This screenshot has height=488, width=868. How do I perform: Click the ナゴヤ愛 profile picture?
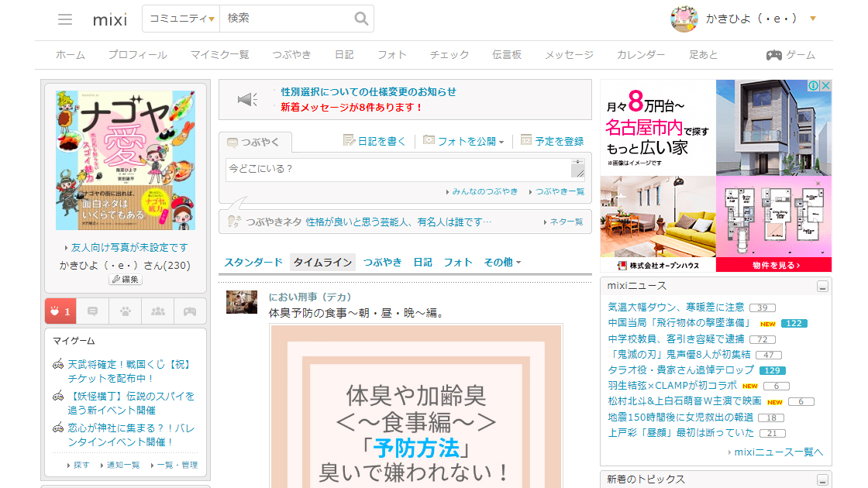coord(126,160)
